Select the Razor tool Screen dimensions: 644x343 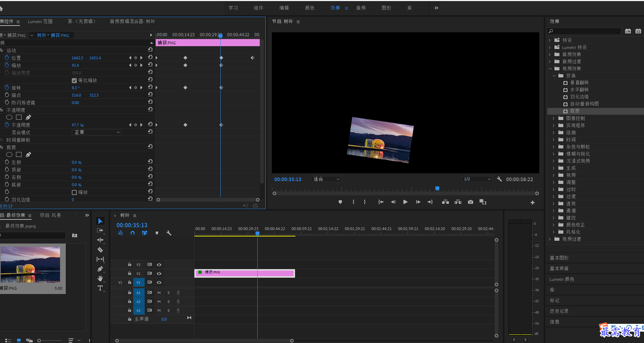pyautogui.click(x=100, y=250)
